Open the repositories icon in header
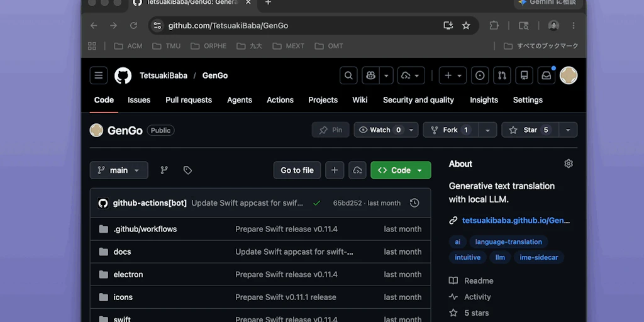The height and width of the screenshot is (322, 644). (524, 75)
